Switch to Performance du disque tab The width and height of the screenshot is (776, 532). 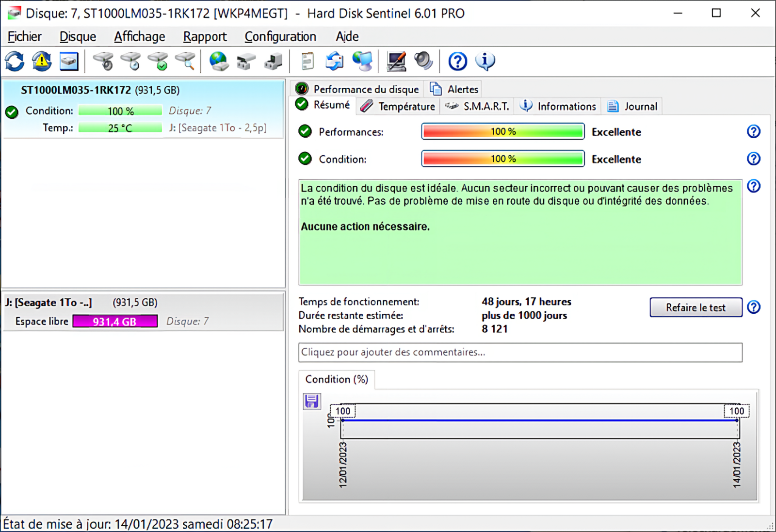pos(357,89)
